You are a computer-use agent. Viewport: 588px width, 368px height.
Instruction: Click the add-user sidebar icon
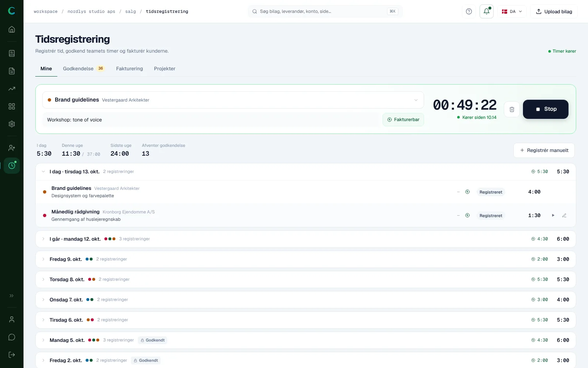tap(12, 148)
